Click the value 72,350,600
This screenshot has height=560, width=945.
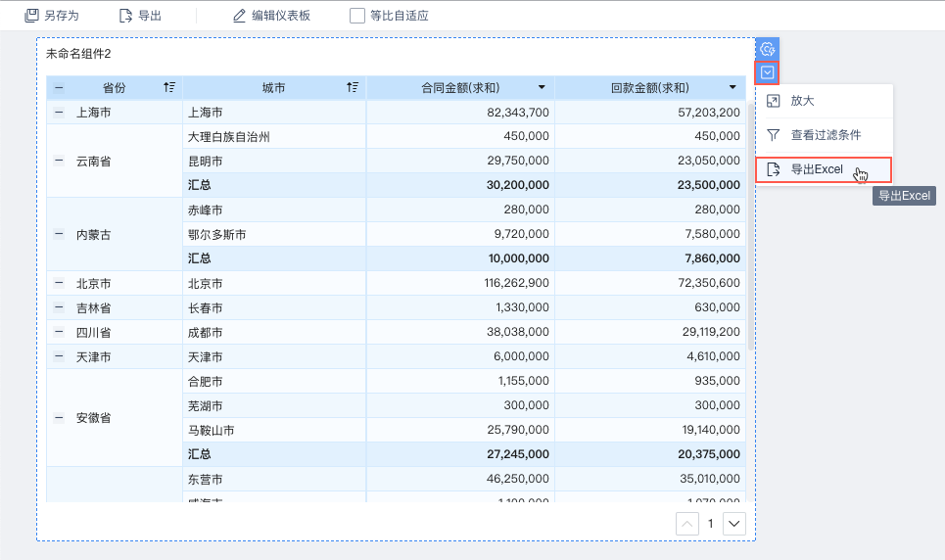(x=709, y=283)
